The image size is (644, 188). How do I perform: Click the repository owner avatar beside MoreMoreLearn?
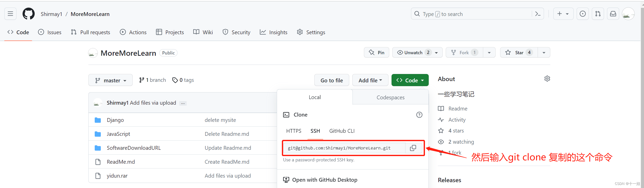[93, 53]
